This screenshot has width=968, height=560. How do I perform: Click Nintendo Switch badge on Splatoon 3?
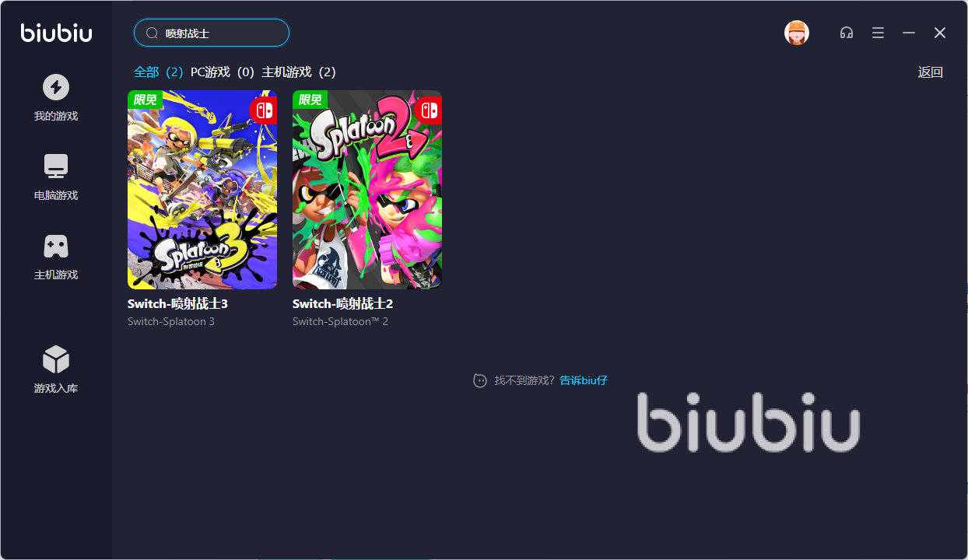(x=264, y=110)
